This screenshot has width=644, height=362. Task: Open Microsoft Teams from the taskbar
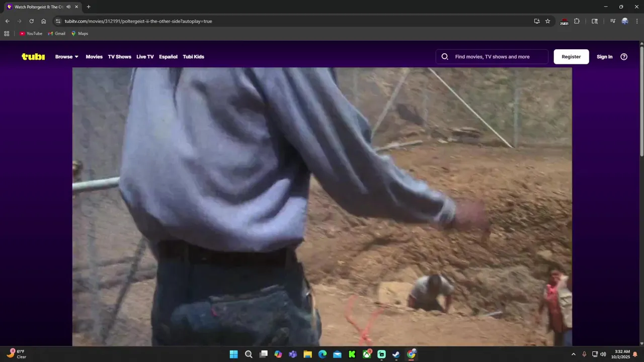(293, 354)
